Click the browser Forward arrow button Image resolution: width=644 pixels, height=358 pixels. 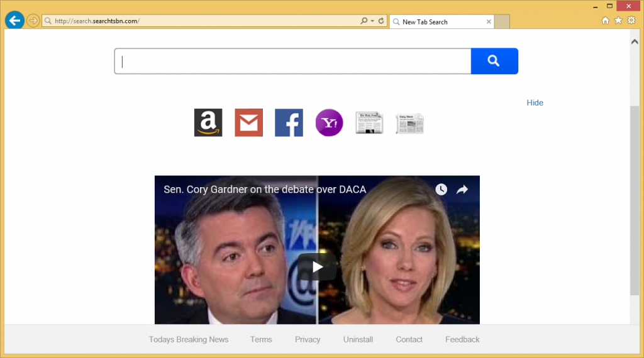(33, 21)
